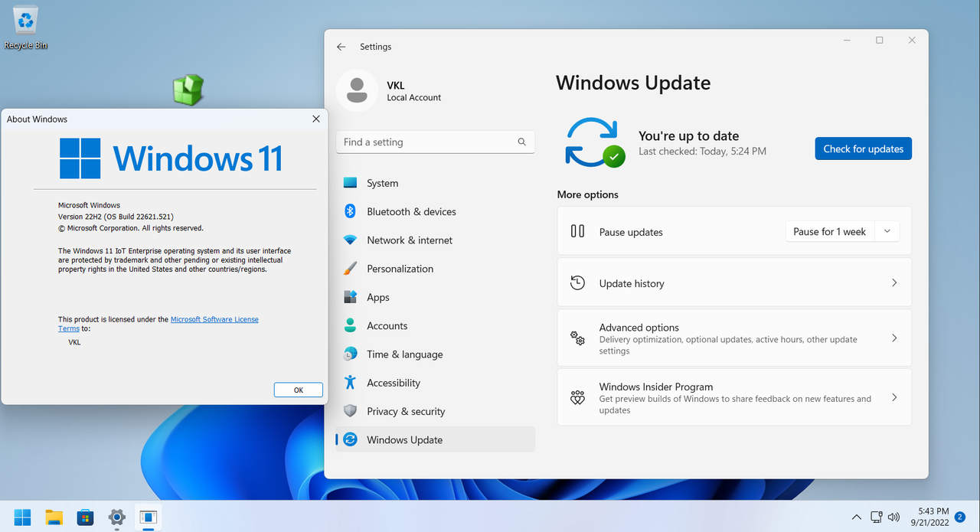The height and width of the screenshot is (532, 980).
Task: Open Privacy & security settings
Action: [x=435, y=411]
